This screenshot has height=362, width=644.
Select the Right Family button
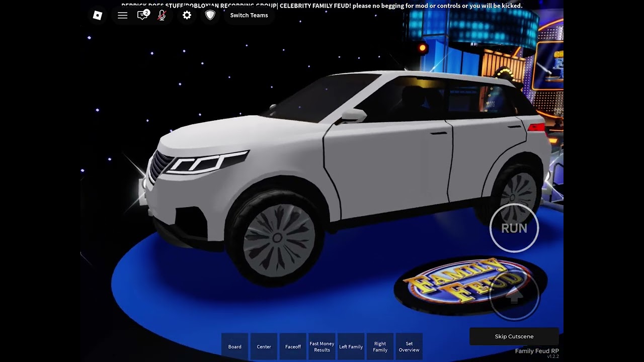(x=380, y=346)
